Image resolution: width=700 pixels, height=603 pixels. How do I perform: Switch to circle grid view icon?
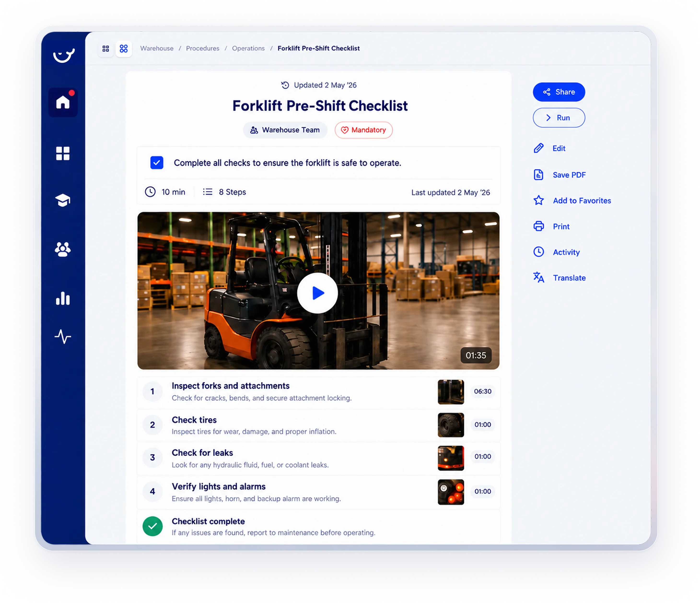point(124,49)
